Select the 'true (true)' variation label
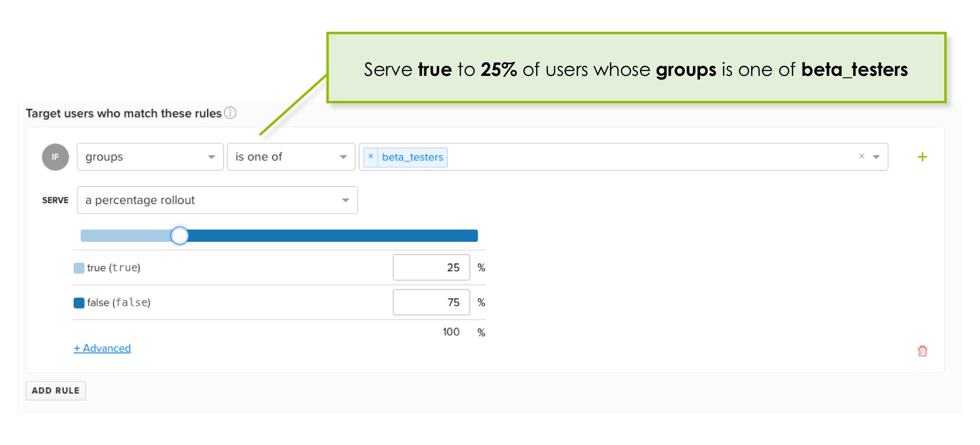This screenshot has height=445, width=980. tap(113, 267)
